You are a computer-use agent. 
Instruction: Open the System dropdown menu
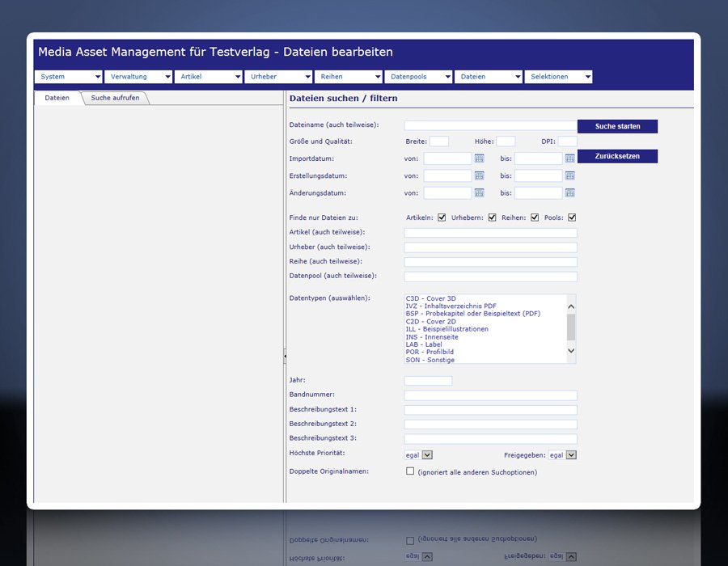pyautogui.click(x=68, y=77)
